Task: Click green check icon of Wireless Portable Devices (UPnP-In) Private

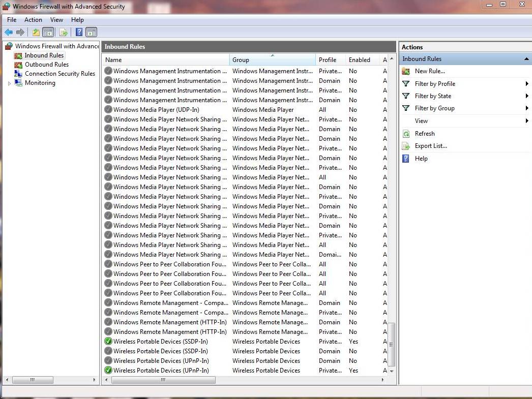Action: click(x=108, y=370)
